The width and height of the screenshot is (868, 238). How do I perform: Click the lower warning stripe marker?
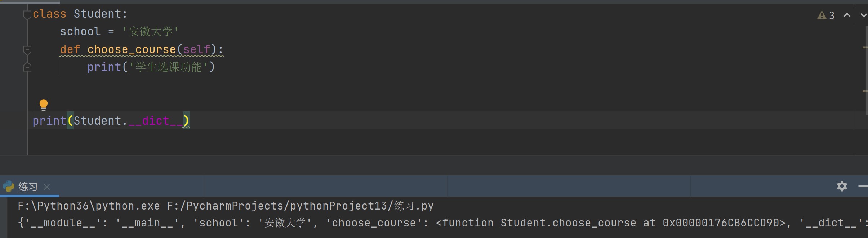(865, 91)
